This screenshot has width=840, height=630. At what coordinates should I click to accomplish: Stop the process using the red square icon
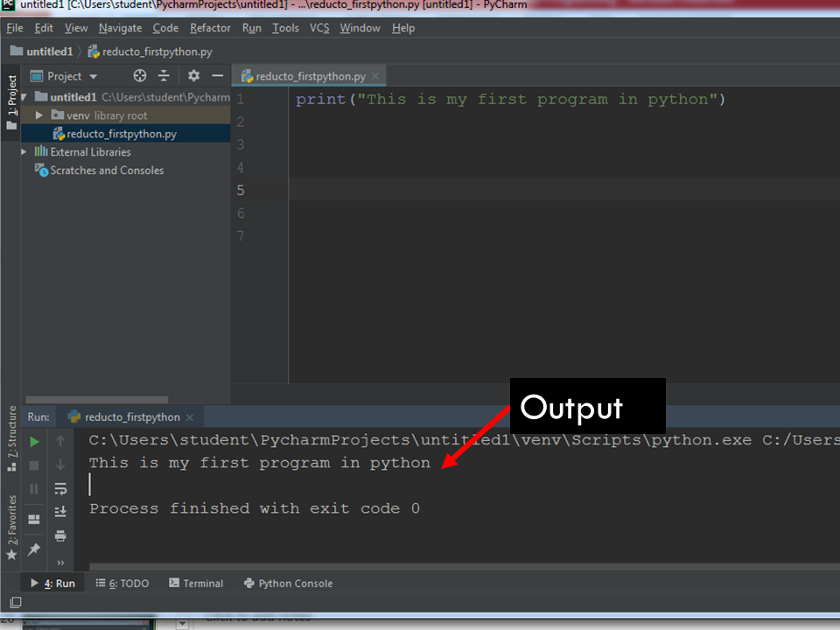pos(33,465)
